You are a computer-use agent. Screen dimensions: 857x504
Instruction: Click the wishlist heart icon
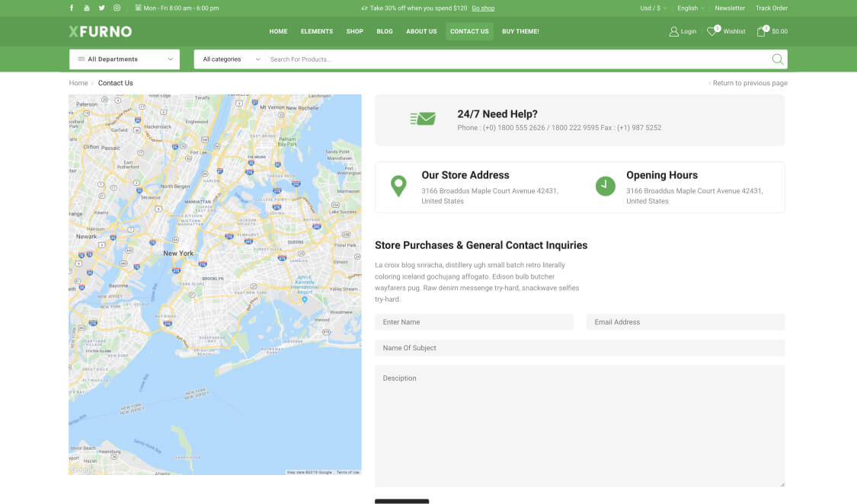712,32
